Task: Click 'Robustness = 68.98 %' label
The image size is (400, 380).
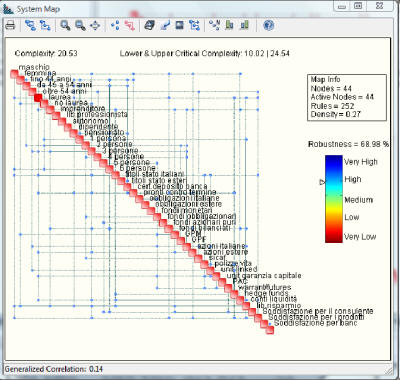Action: tap(348, 144)
